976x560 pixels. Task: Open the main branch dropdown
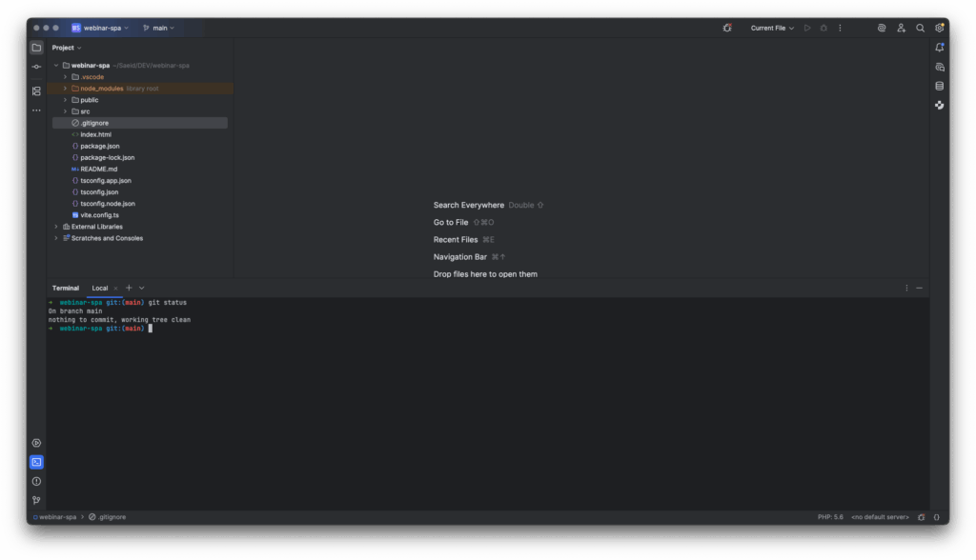tap(159, 28)
